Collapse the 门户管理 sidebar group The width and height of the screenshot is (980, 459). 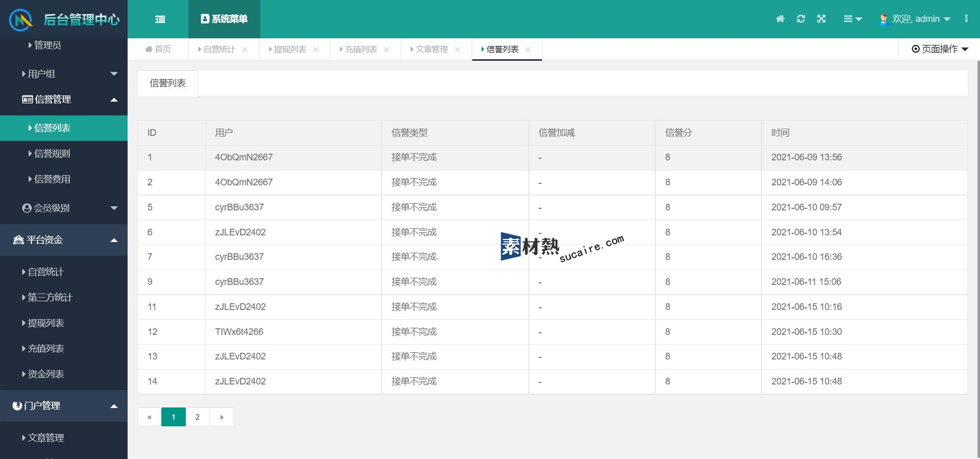(x=64, y=406)
